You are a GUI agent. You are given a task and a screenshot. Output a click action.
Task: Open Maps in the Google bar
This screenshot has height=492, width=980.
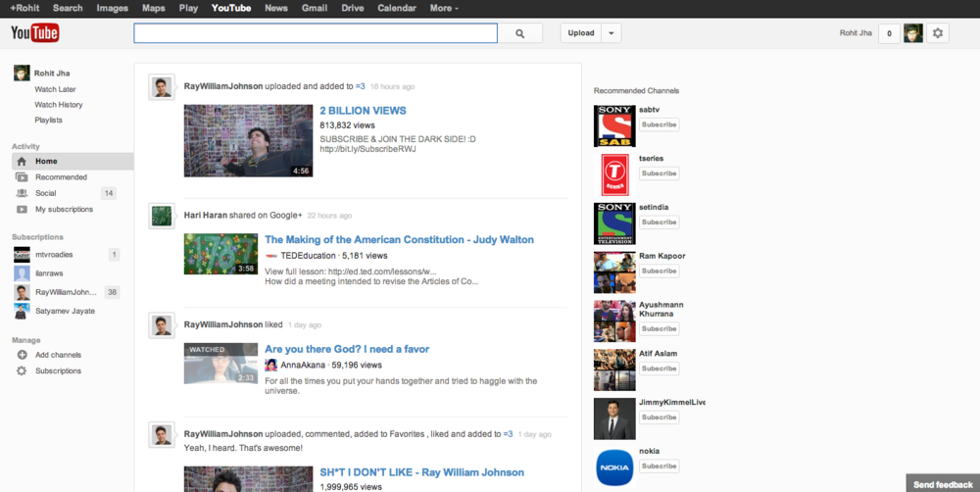153,8
